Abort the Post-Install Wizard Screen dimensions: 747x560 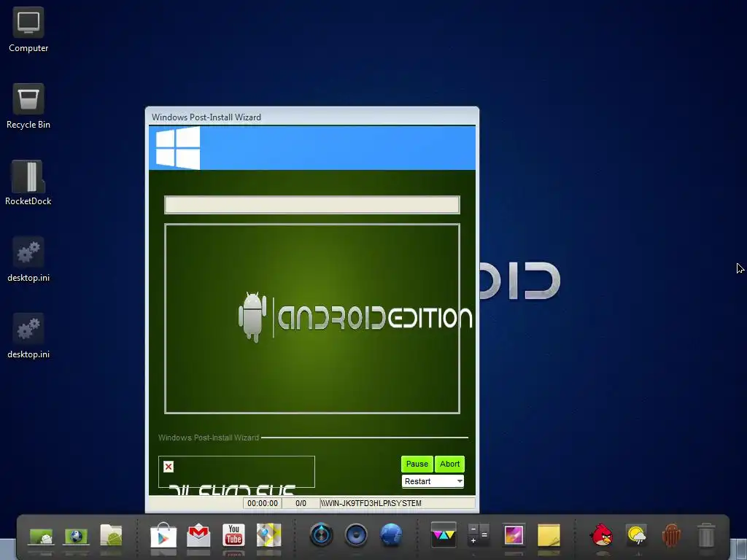[x=449, y=464]
